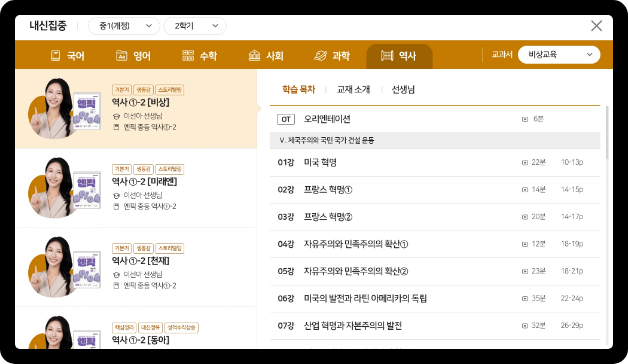
Task: Open lecture 01강 미국 혁명
Action: tap(435, 162)
